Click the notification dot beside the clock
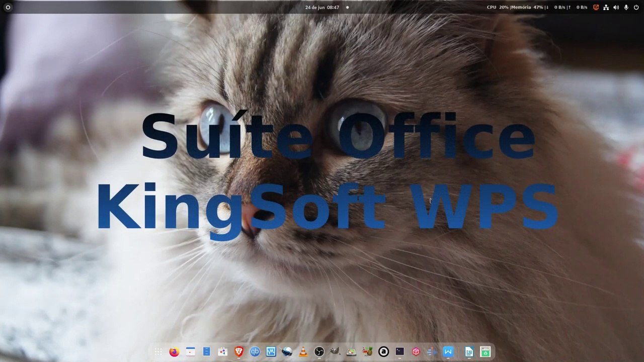 click(x=347, y=8)
